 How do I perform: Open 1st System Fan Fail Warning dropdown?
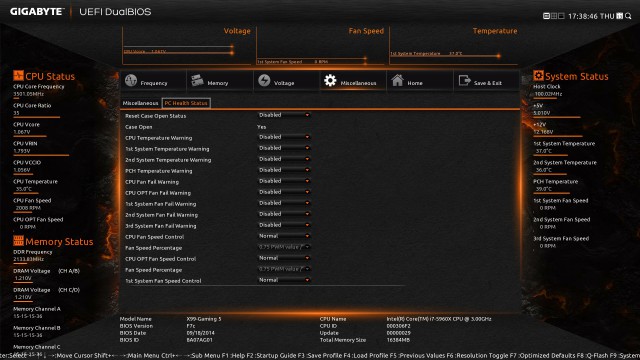[x=284, y=204]
